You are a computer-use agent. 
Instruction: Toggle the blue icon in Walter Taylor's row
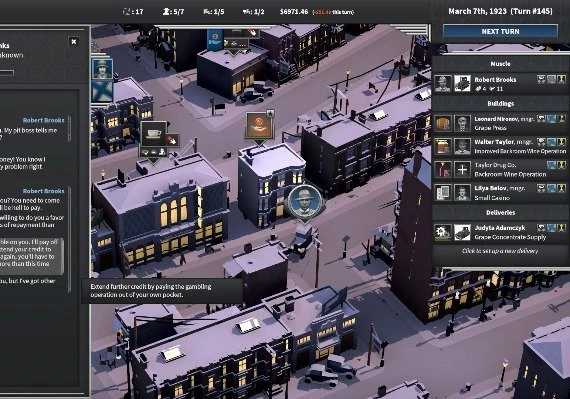[x=552, y=142]
